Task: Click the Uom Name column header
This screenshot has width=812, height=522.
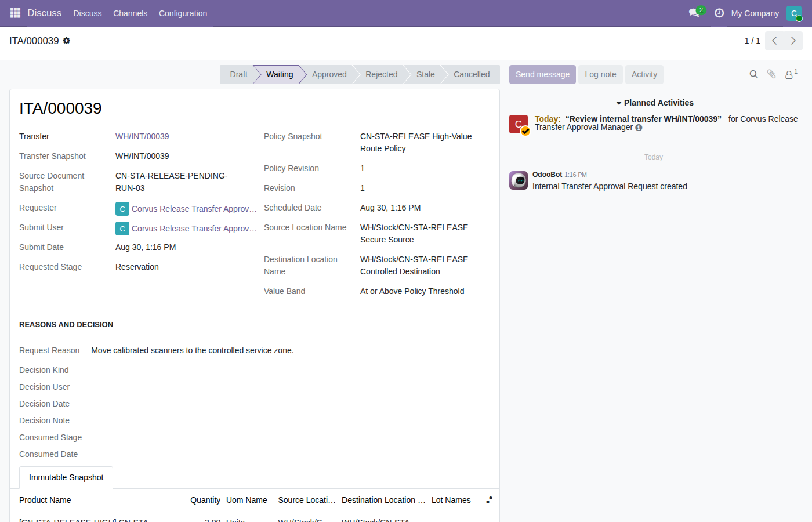Action: (x=246, y=500)
